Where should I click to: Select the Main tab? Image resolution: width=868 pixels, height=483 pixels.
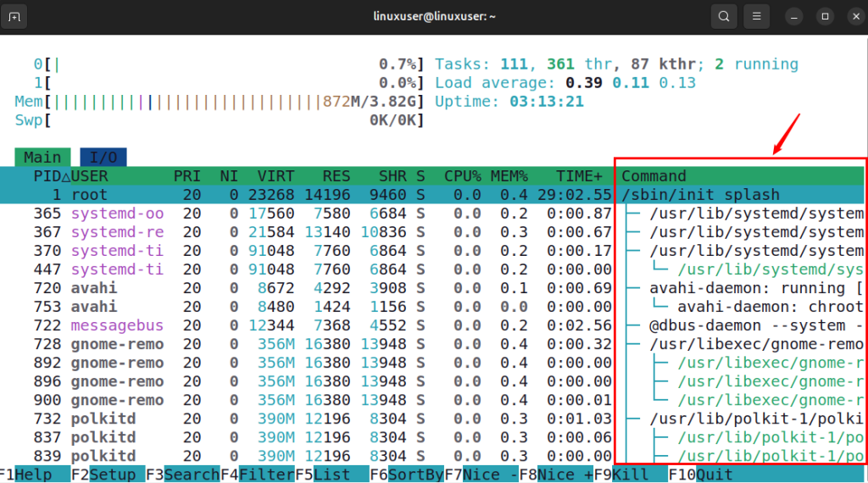coord(42,157)
